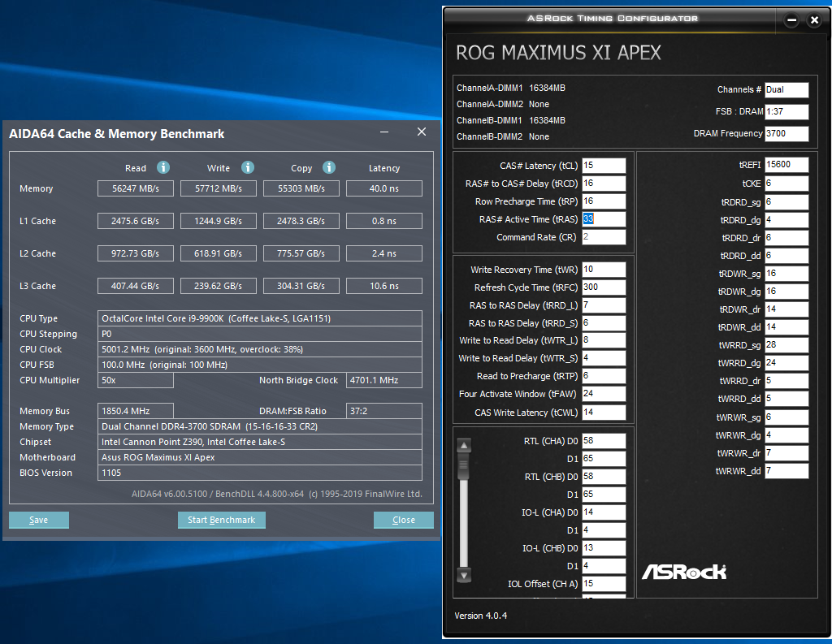
Task: Click the tRDRD_sg value field
Action: [x=786, y=202]
